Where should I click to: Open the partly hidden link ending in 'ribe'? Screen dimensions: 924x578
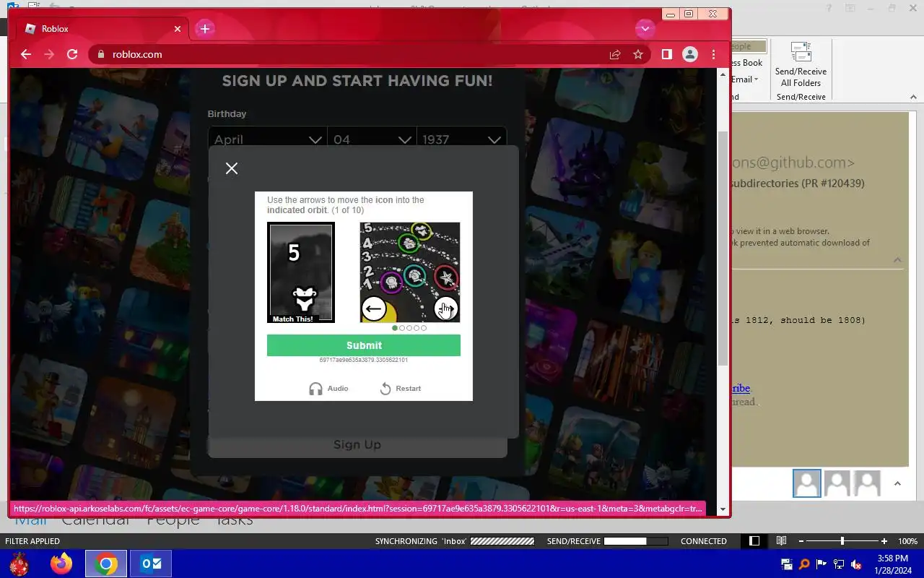coord(741,389)
